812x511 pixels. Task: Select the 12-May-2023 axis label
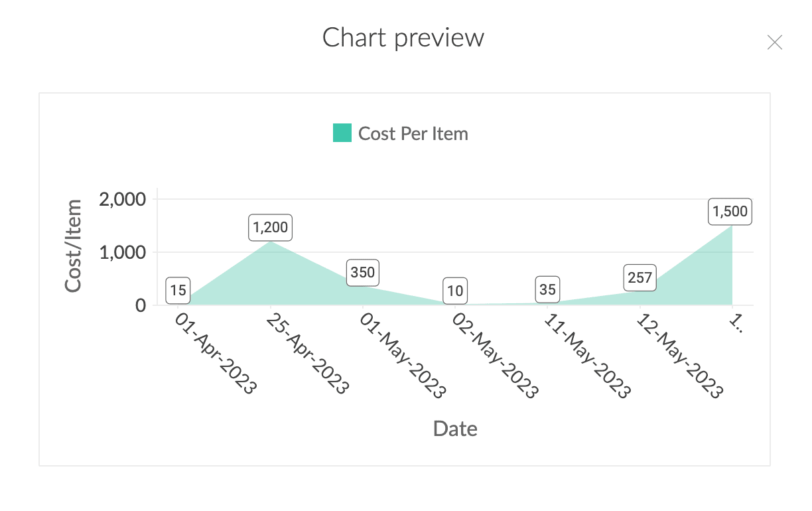(678, 355)
